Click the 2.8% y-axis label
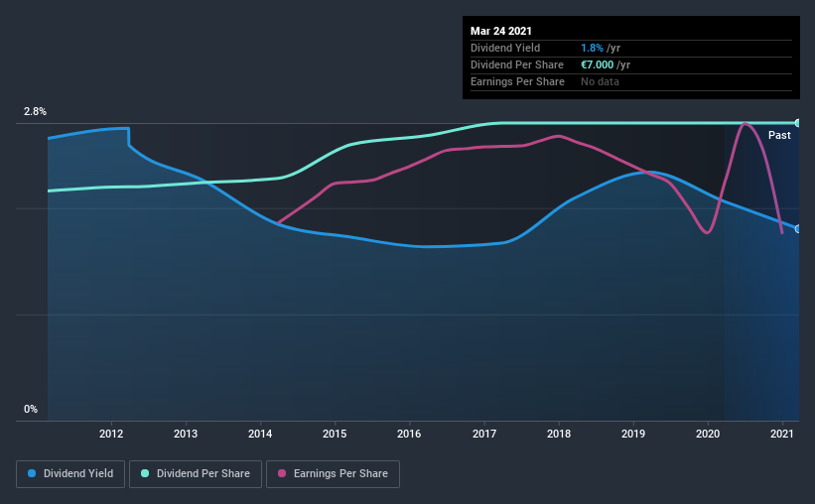The height and width of the screenshot is (504, 815). (x=35, y=112)
